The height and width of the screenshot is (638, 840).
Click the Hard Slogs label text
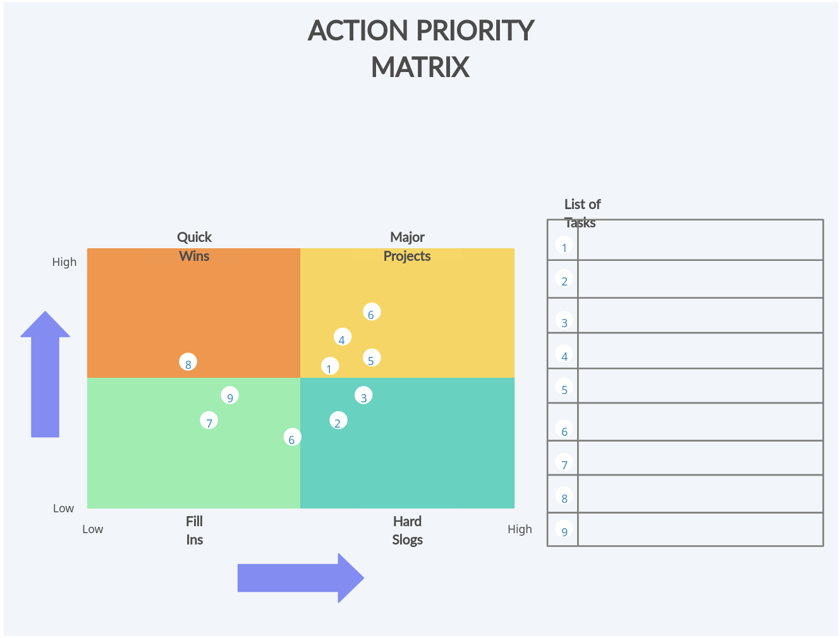coord(407,531)
